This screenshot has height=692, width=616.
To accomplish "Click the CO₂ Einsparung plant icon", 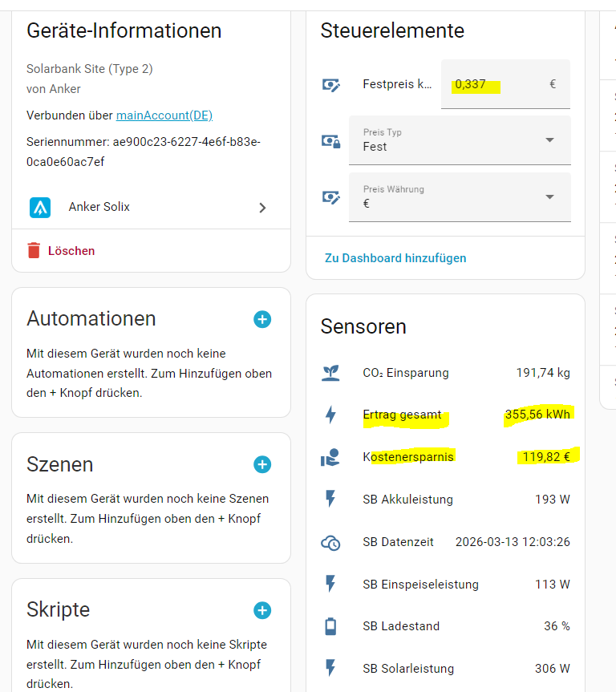I will coord(330,373).
